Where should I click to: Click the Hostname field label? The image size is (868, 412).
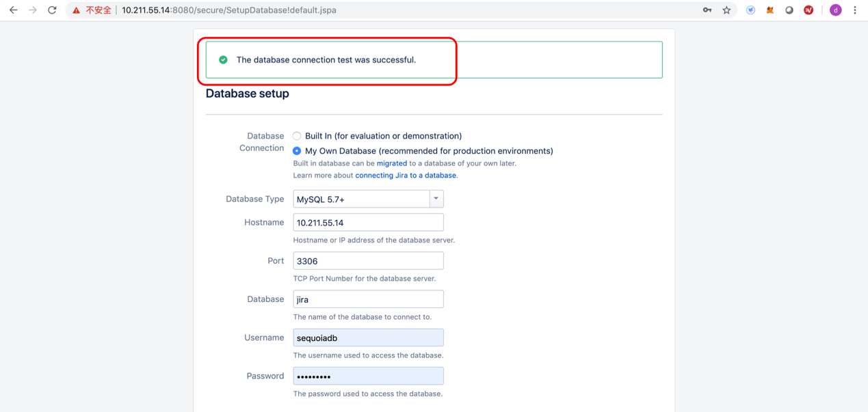point(264,223)
